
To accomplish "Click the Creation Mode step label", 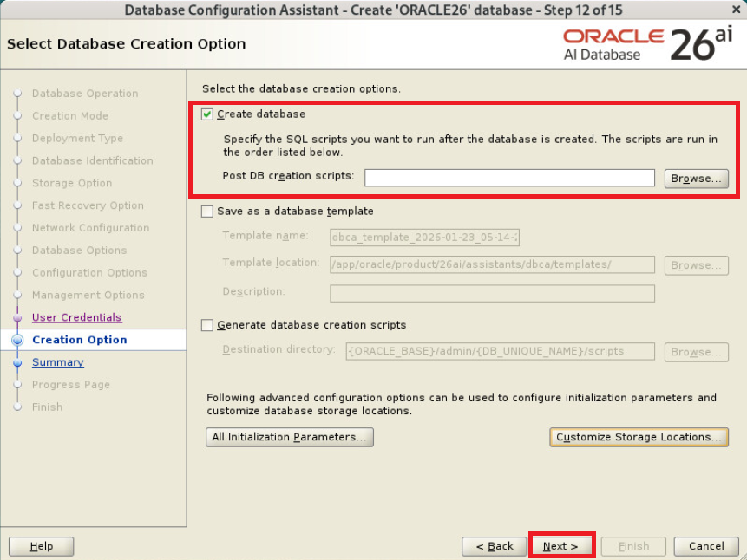I will (70, 115).
